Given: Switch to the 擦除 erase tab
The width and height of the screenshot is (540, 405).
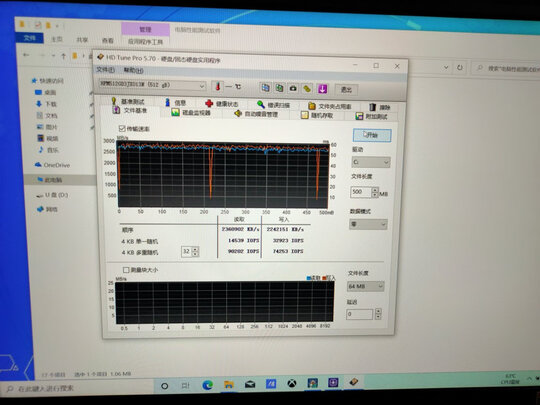Looking at the screenshot, I should [x=380, y=107].
